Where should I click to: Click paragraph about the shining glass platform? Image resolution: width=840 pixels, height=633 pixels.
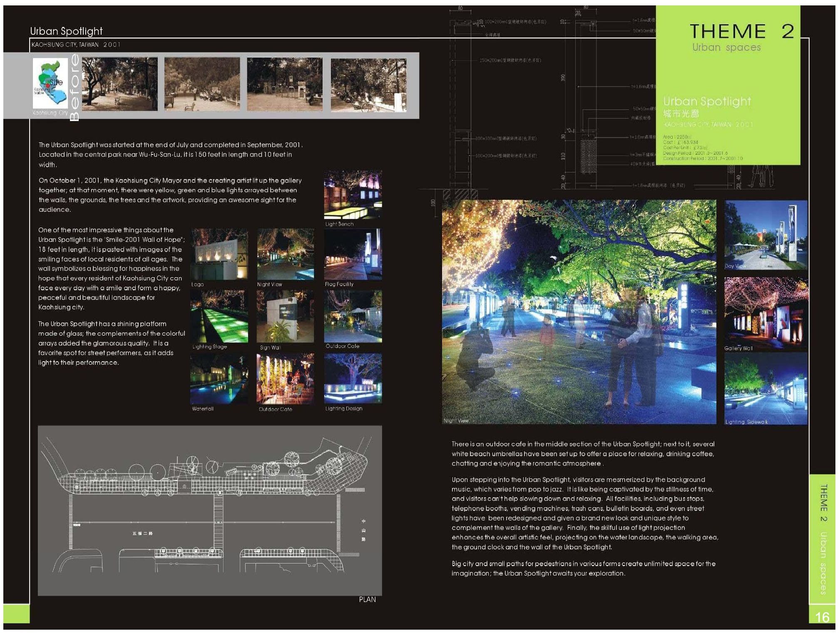(112, 343)
